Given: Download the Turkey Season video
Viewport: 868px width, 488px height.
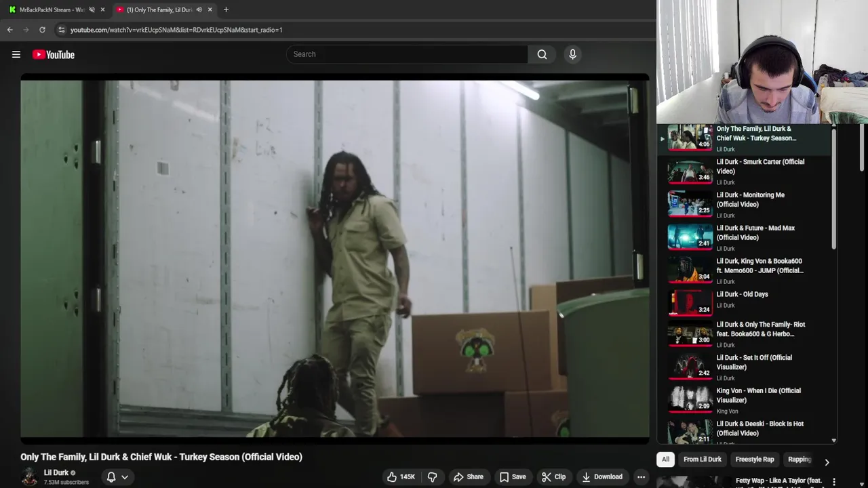Looking at the screenshot, I should (x=602, y=476).
